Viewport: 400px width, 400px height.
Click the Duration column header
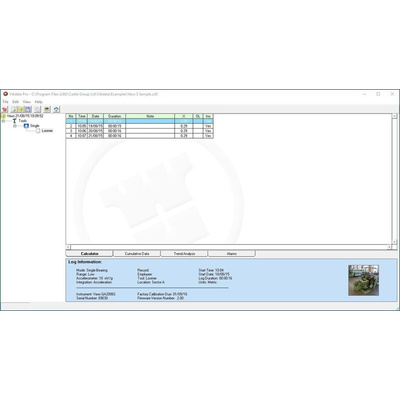(115, 116)
